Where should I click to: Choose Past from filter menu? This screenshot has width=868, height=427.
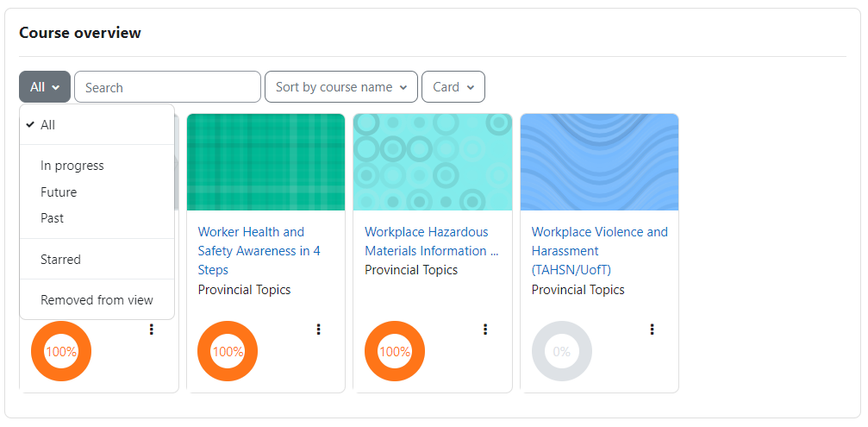(97, 218)
